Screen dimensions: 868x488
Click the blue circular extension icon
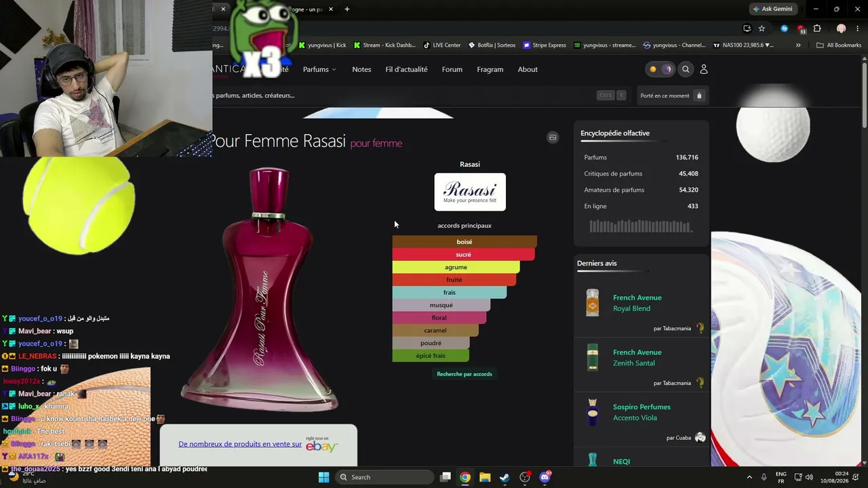pyautogui.click(x=785, y=28)
